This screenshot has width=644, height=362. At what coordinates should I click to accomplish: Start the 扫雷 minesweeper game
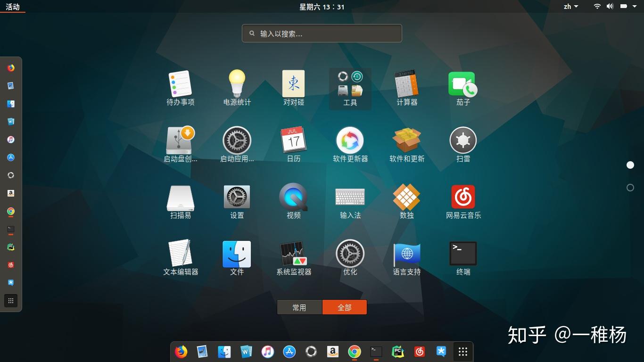pos(463,145)
